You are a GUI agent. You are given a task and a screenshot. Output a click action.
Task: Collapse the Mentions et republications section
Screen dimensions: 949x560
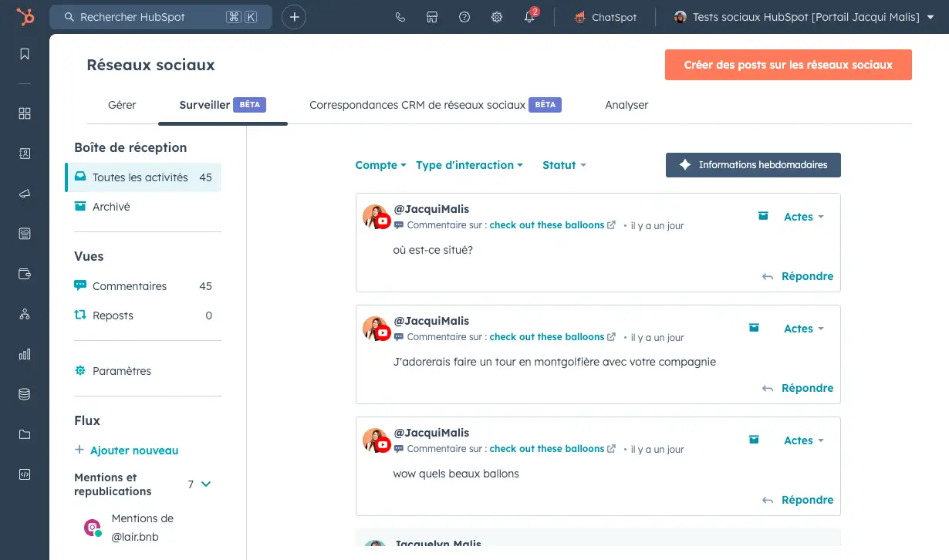206,484
